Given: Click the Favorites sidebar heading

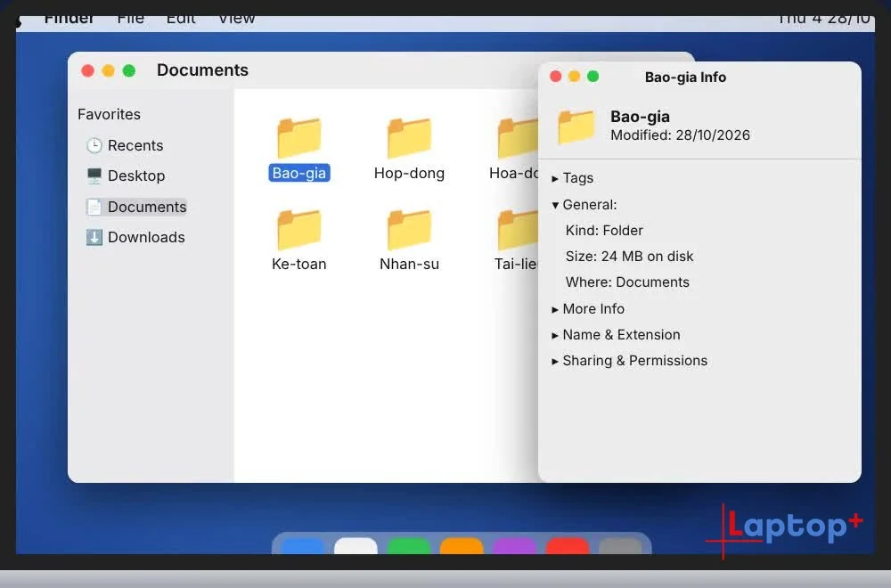Looking at the screenshot, I should point(109,114).
